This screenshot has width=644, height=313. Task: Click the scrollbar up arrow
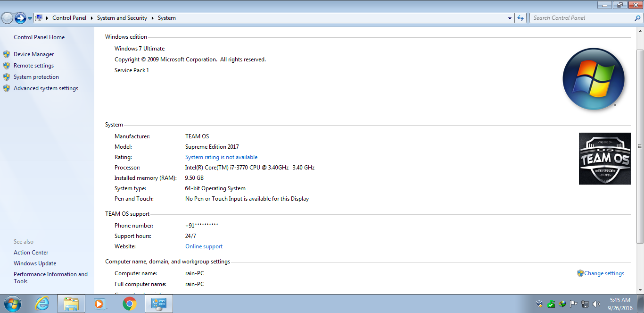coord(640,31)
